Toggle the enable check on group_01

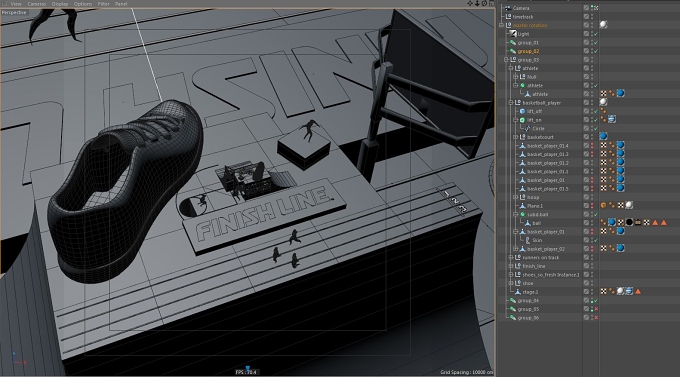pyautogui.click(x=596, y=43)
